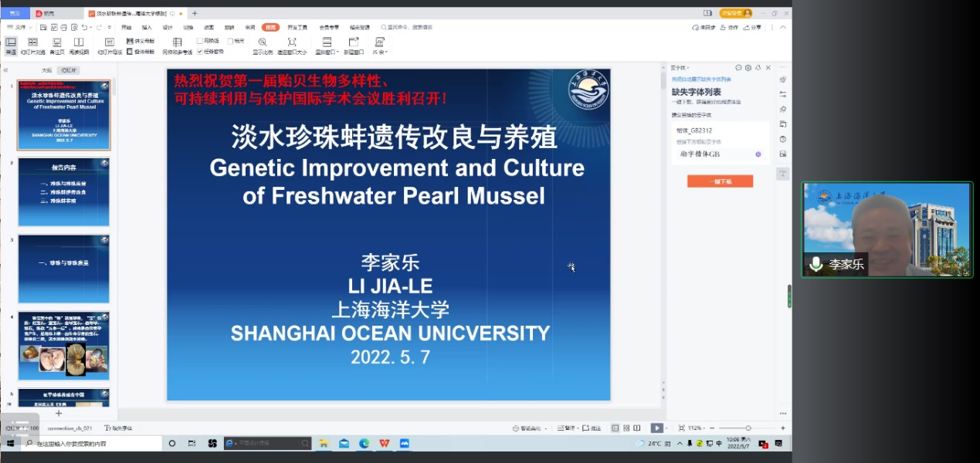
Task: Click the Collaborate button
Action: tap(730, 27)
